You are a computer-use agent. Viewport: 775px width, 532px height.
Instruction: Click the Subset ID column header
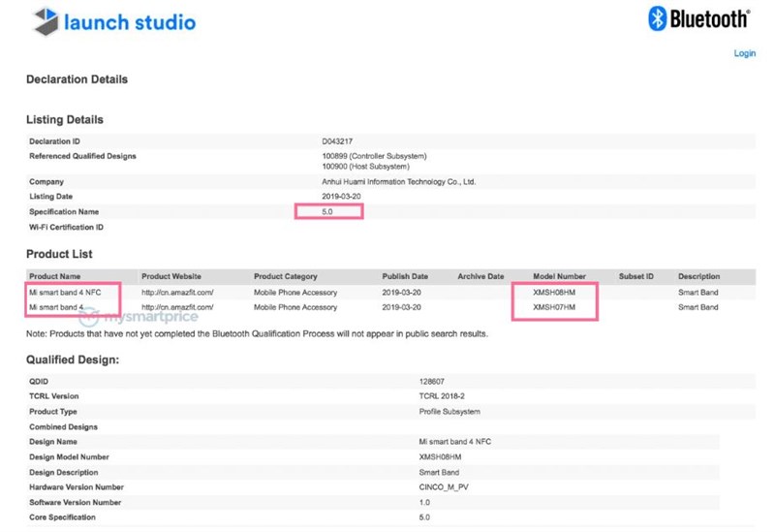(635, 276)
